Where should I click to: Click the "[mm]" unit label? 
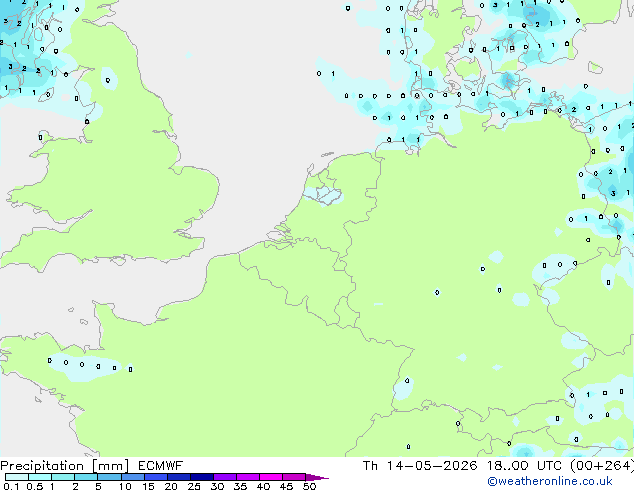(111, 466)
